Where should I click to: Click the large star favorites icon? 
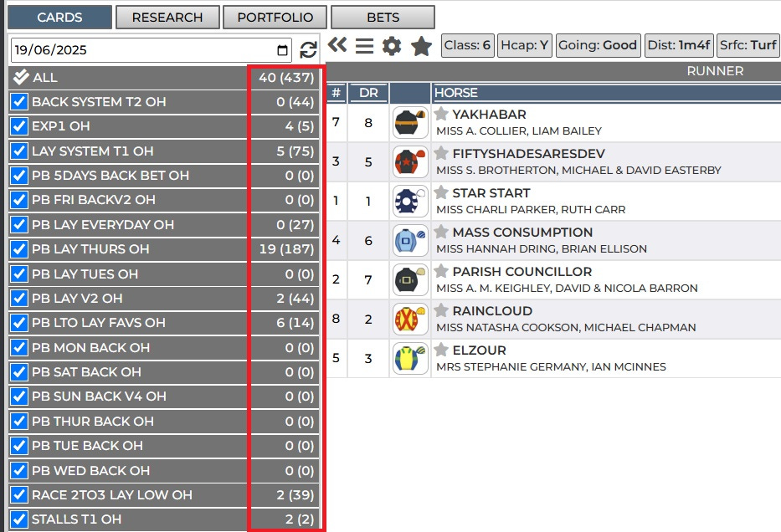(x=420, y=47)
